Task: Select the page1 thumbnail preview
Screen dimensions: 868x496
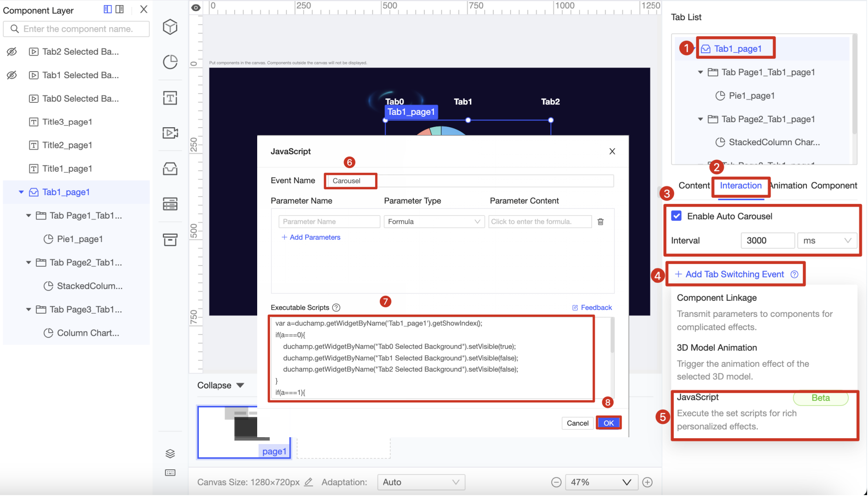Action: pos(244,432)
